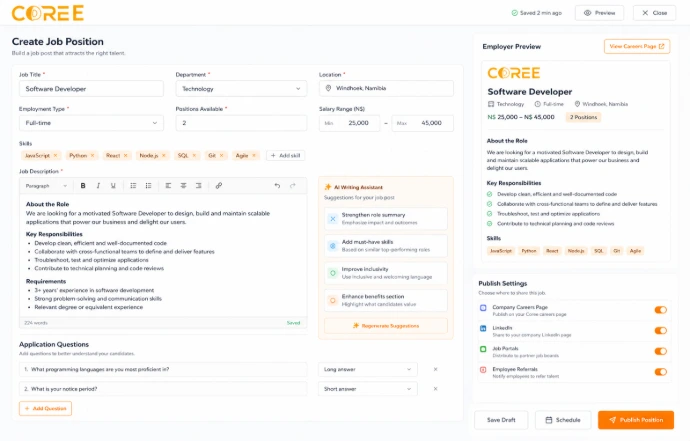Apply Improve inclusivity suggestion
Screen dimensions: 690x441
tap(386, 273)
